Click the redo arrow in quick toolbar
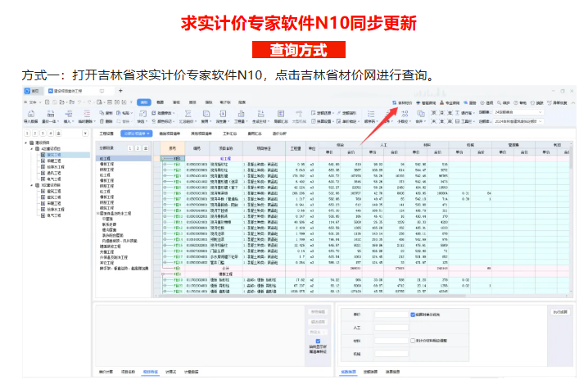 (x=89, y=102)
